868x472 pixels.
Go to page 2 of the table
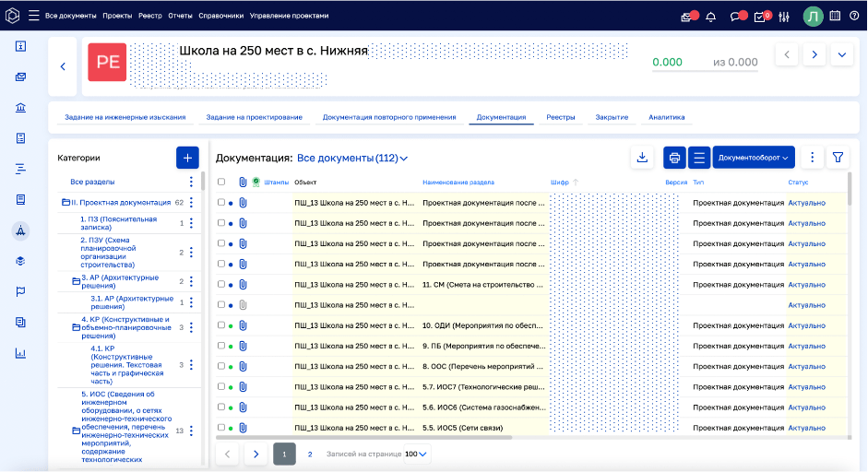pyautogui.click(x=310, y=454)
